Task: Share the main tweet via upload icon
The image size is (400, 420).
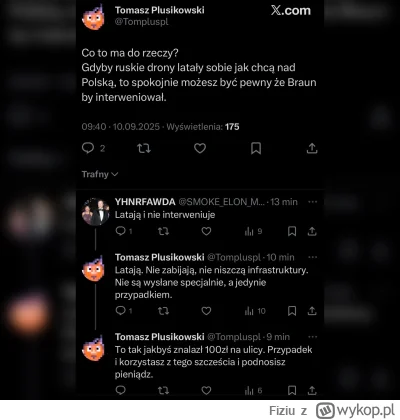Action: tap(312, 148)
